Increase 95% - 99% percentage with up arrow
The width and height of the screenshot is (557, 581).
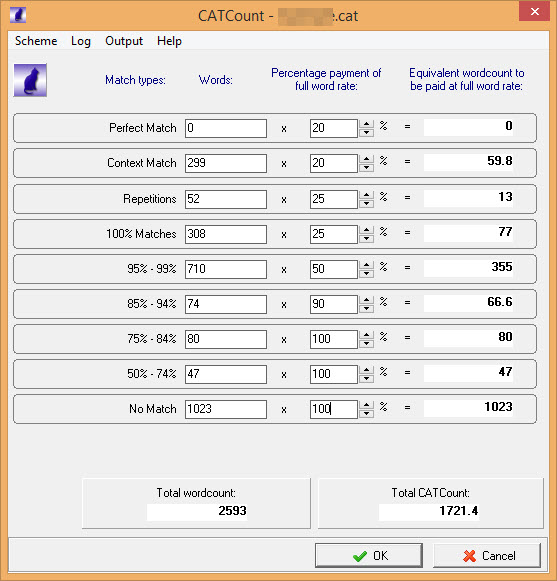pos(366,265)
